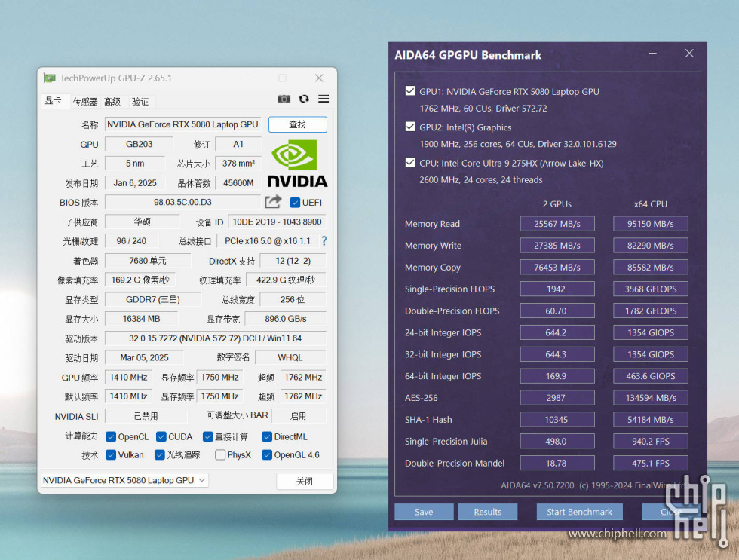Image resolution: width=739 pixels, height=560 pixels.
Task: Click the device ID field 10DE 2C19
Action: tap(278, 222)
